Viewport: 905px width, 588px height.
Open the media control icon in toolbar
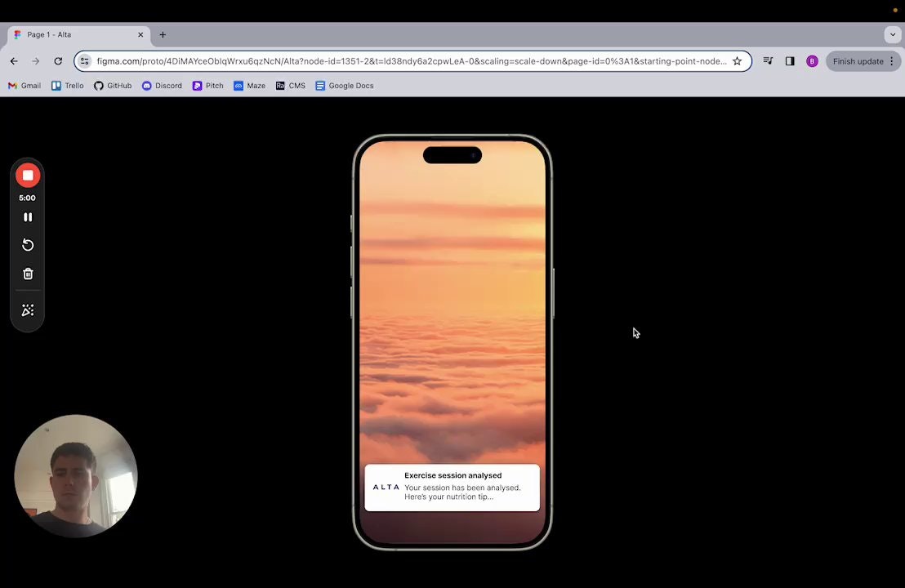768,60
